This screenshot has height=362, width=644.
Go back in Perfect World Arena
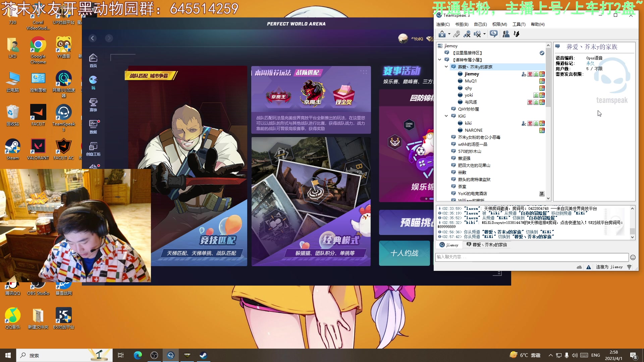coord(93,38)
